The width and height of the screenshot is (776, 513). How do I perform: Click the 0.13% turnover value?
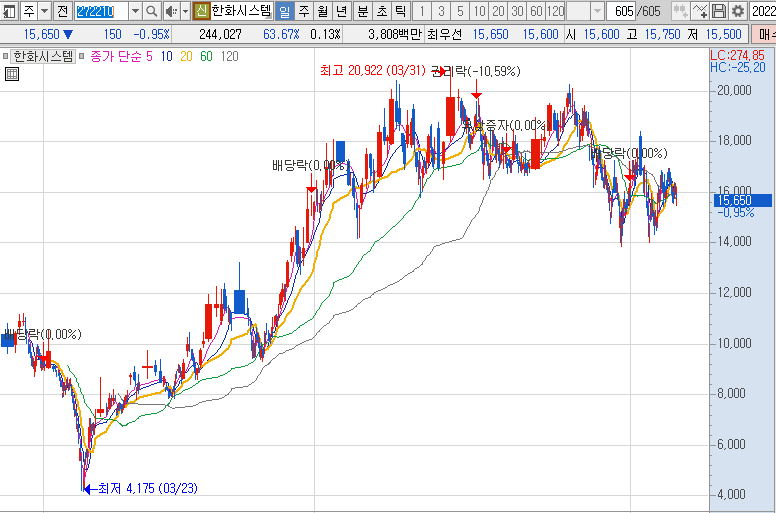point(325,34)
